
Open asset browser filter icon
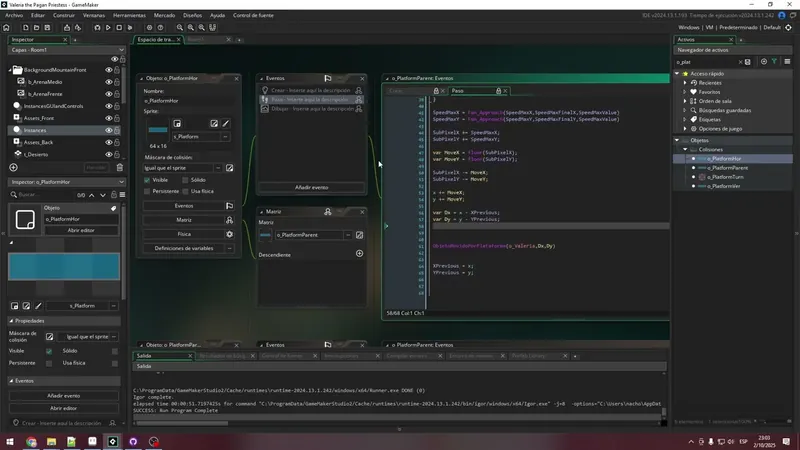(x=774, y=62)
